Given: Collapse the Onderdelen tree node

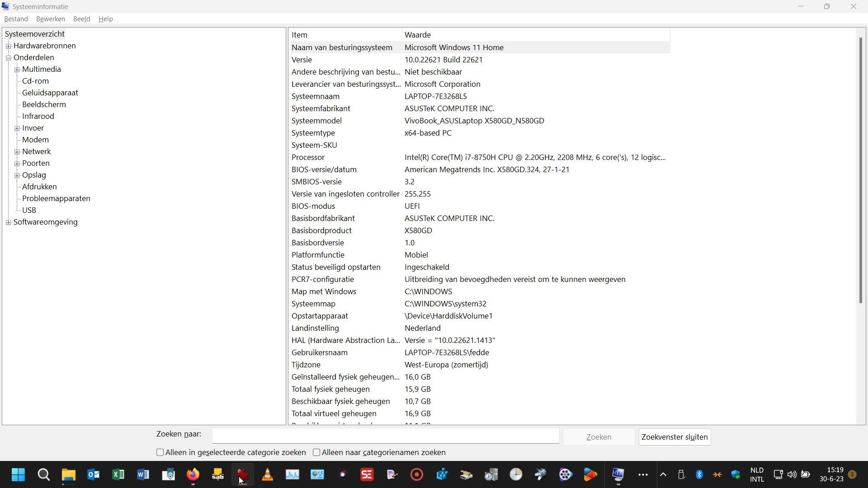Looking at the screenshot, I should (8, 58).
